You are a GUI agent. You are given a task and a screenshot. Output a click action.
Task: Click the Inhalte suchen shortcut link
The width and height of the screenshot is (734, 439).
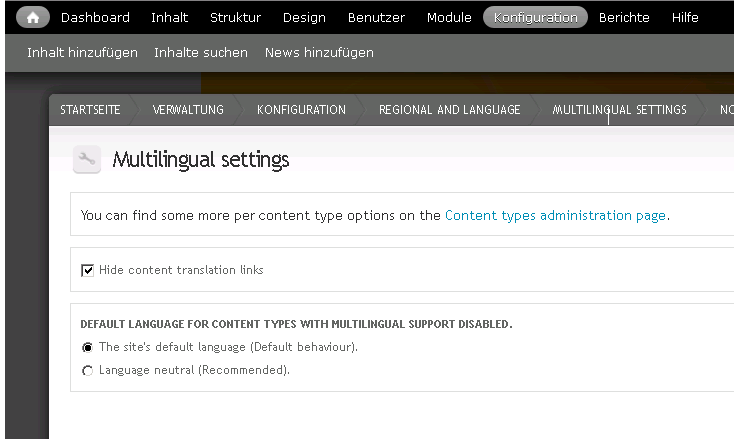click(201, 52)
